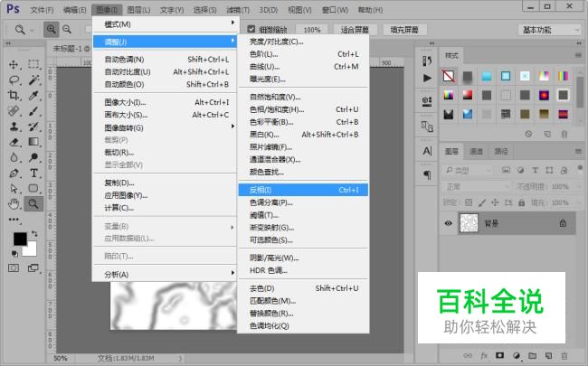Select the Hand tool
This screenshot has height=366, width=588.
(14, 204)
